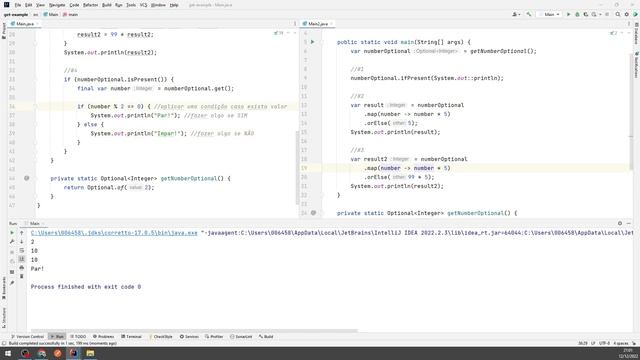
Task: Click the 'Process finished with exit code 0' text
Action: tap(86, 287)
